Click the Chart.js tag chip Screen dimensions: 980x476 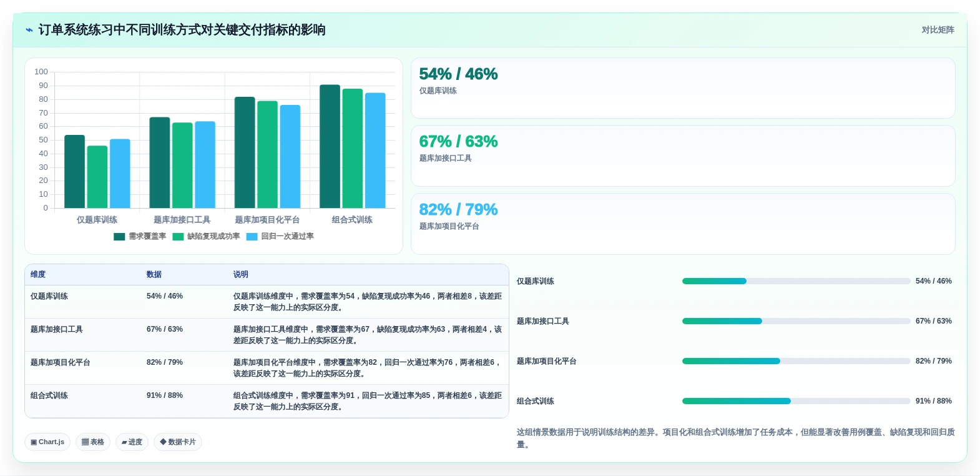click(x=47, y=442)
